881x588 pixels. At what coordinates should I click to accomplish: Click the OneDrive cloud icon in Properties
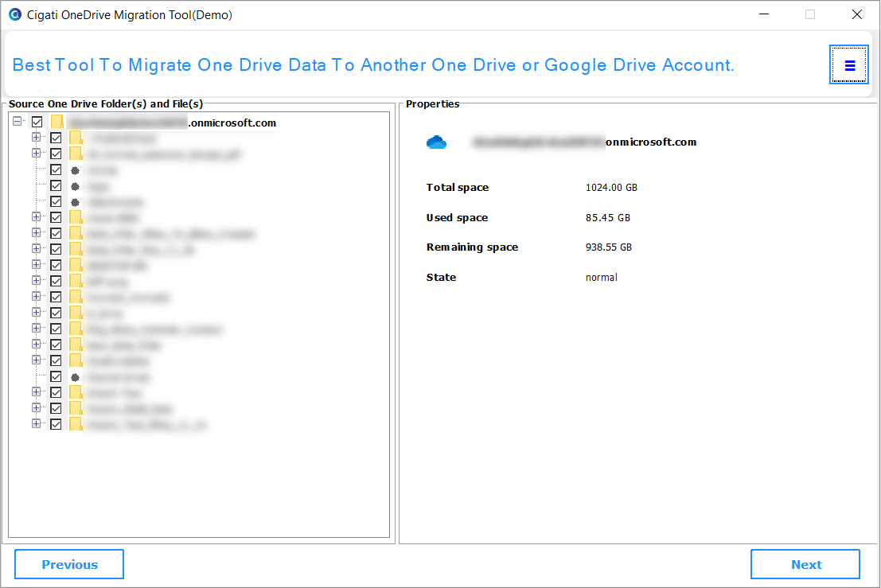click(x=437, y=142)
